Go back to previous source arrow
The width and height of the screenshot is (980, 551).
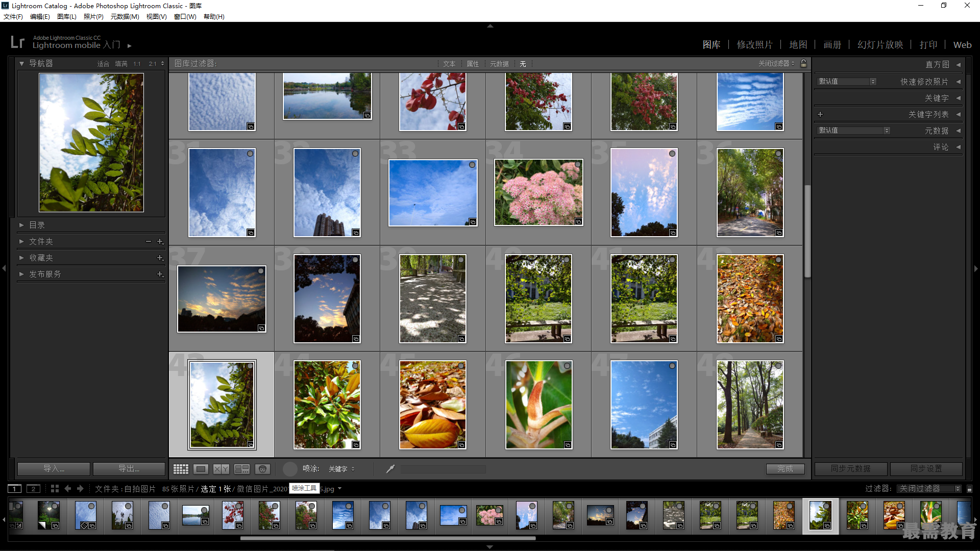coord(68,489)
